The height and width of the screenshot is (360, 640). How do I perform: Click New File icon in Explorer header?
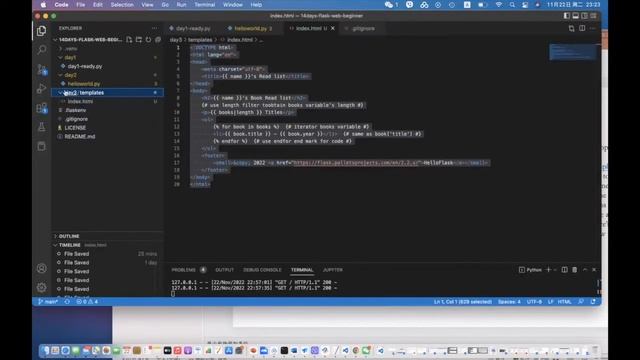tap(129, 40)
